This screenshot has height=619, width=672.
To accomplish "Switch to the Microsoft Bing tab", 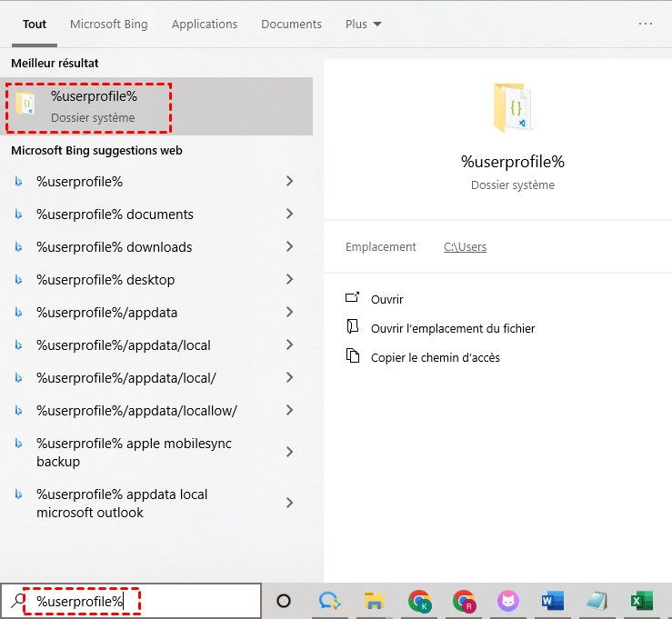I will 109,25.
